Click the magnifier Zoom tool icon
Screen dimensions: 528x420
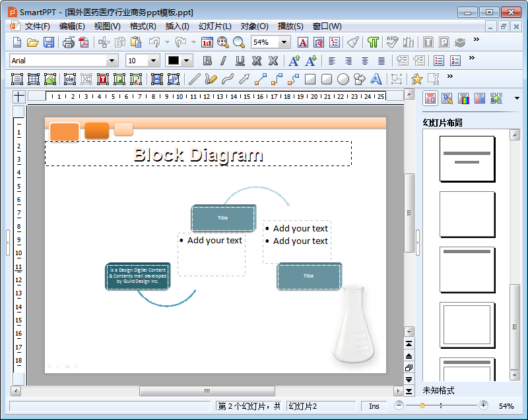coord(238,42)
